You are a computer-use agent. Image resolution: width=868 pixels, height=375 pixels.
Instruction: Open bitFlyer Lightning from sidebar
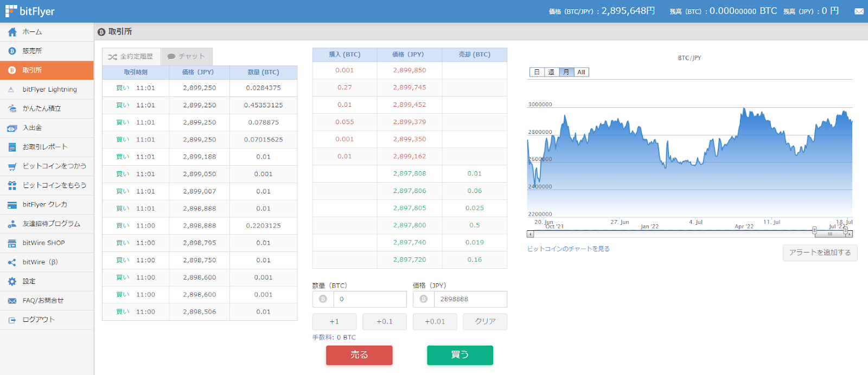(x=47, y=89)
